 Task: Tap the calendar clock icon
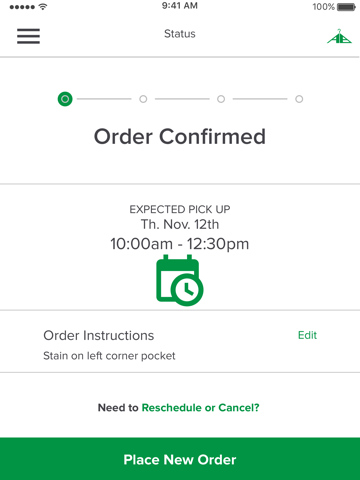pyautogui.click(x=180, y=280)
